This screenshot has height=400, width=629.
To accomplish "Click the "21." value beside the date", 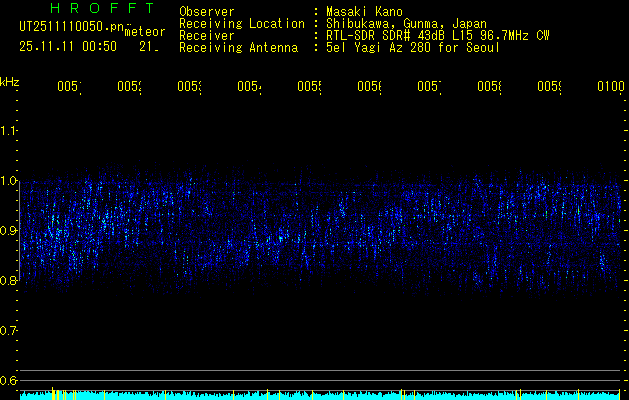I will pyautogui.click(x=149, y=47).
